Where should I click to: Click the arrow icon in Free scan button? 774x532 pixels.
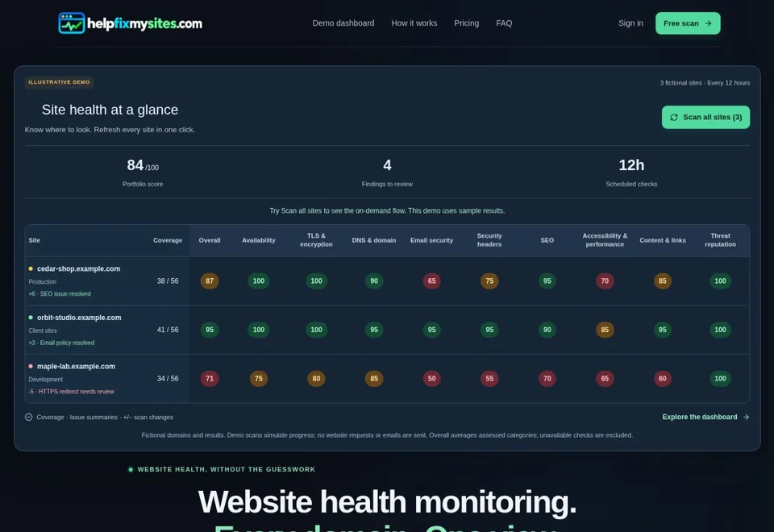(x=709, y=23)
